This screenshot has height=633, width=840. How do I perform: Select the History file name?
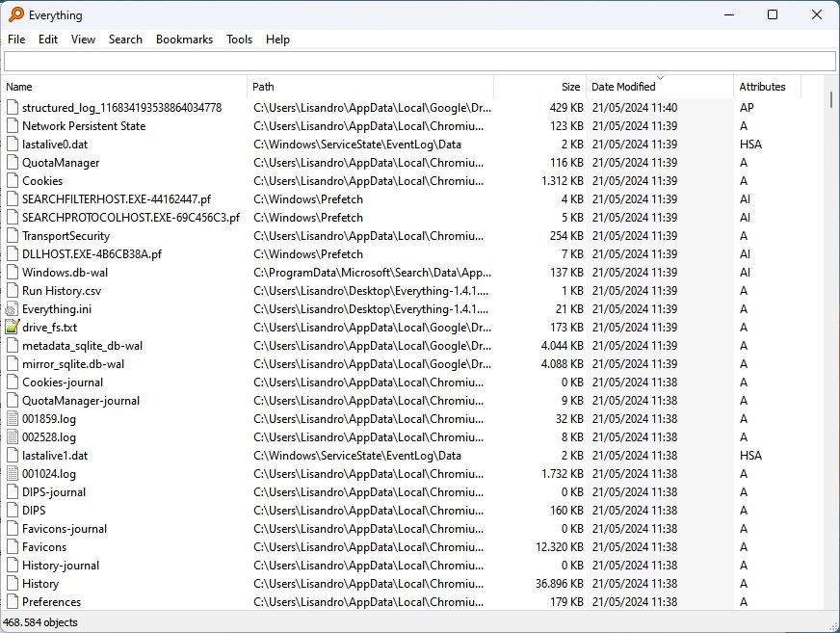point(40,584)
